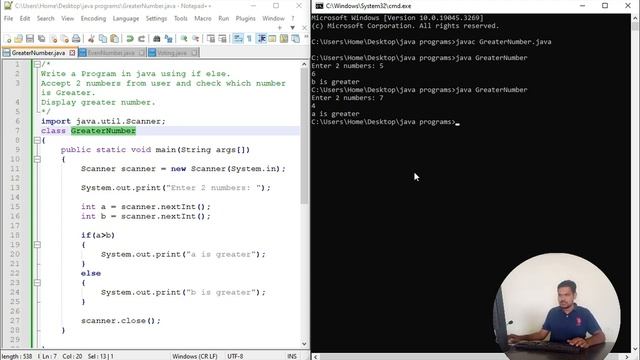Image resolution: width=640 pixels, height=360 pixels.
Task: Open the Tools menu
Action: [x=180, y=18]
